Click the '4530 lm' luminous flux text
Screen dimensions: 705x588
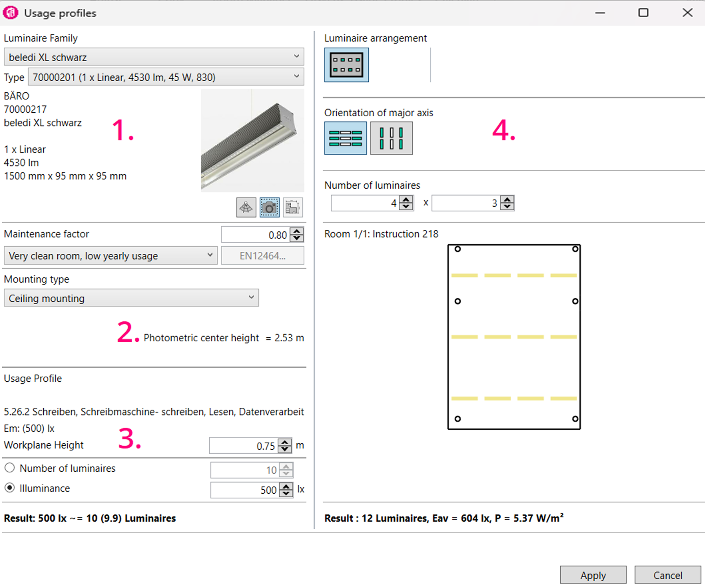point(21,163)
